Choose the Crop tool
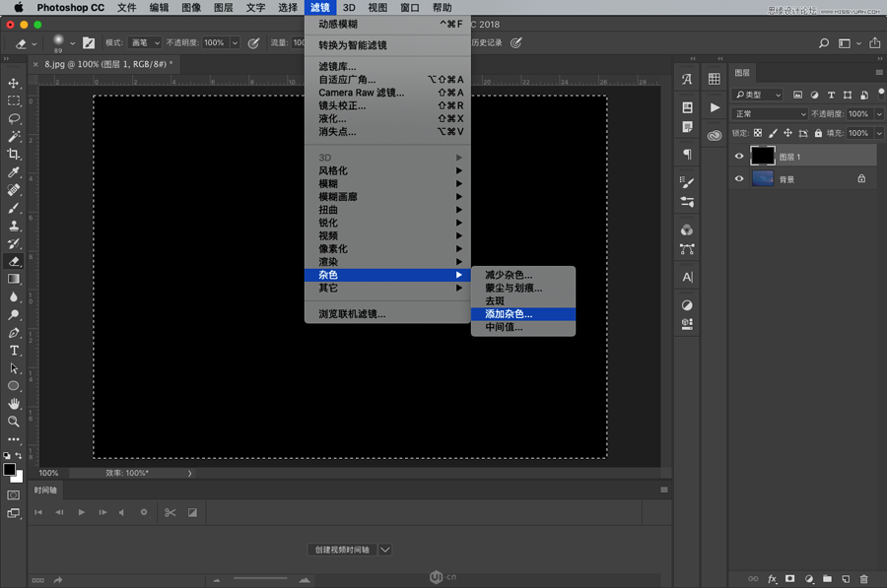The height and width of the screenshot is (588, 887). 14,155
